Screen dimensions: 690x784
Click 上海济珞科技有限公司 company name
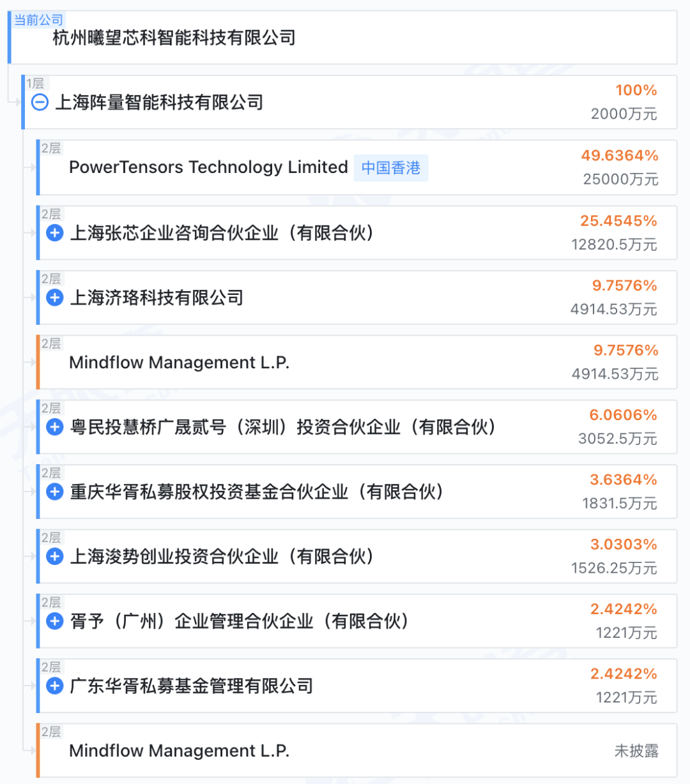157,298
